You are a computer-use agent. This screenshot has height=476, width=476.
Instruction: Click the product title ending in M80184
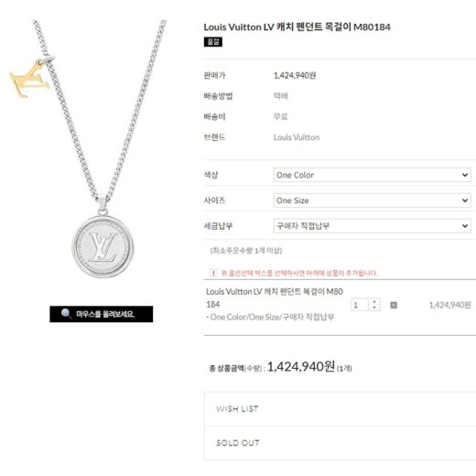click(x=297, y=27)
